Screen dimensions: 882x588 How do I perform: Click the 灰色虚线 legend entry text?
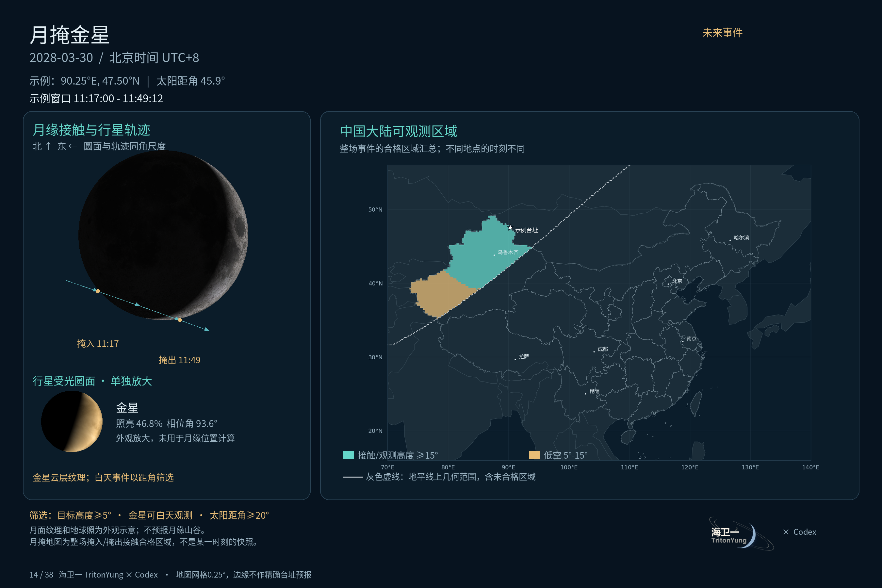(x=451, y=477)
